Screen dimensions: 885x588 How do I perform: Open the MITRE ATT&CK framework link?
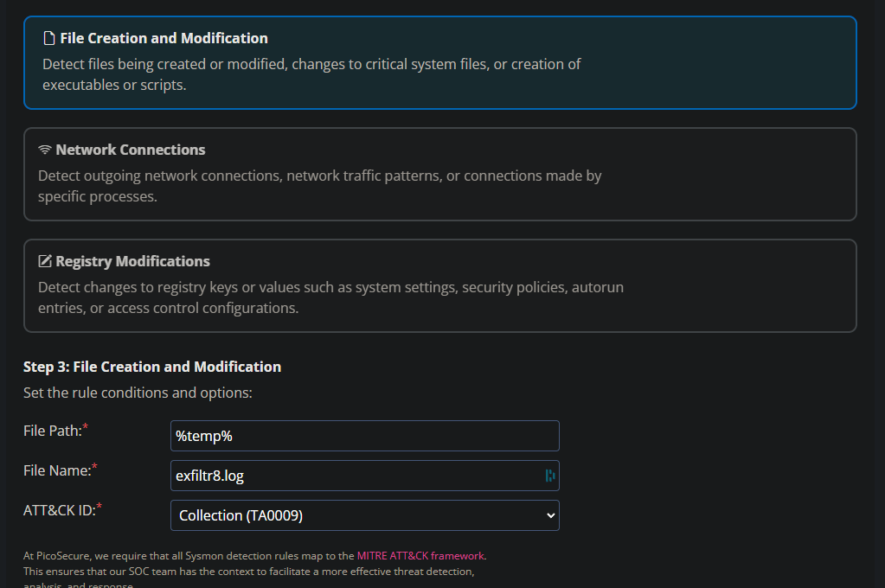(x=420, y=556)
